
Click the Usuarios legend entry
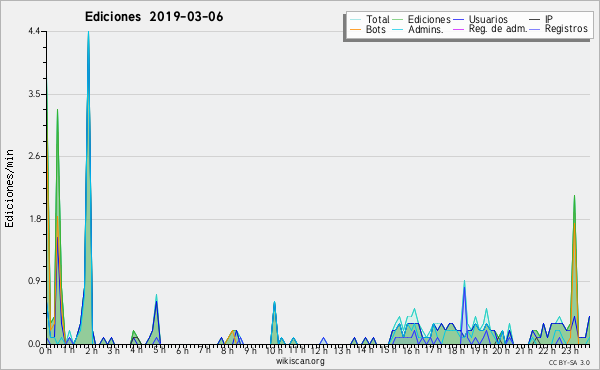[481, 19]
